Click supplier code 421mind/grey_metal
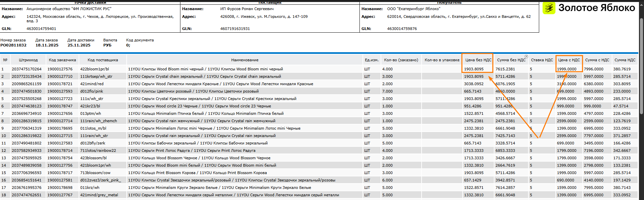The height and width of the screenshot is (200, 644). (x=99, y=195)
